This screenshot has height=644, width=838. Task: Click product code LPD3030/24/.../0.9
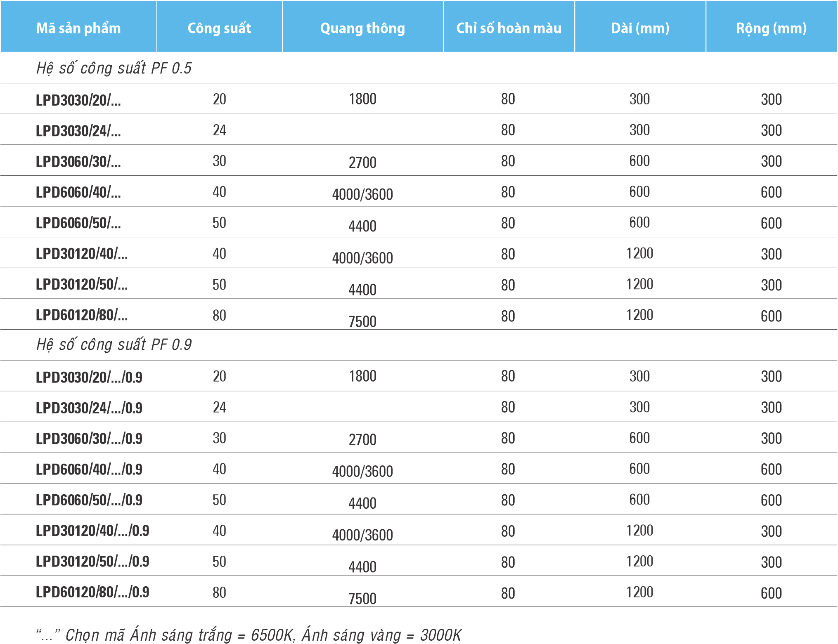pyautogui.click(x=89, y=408)
